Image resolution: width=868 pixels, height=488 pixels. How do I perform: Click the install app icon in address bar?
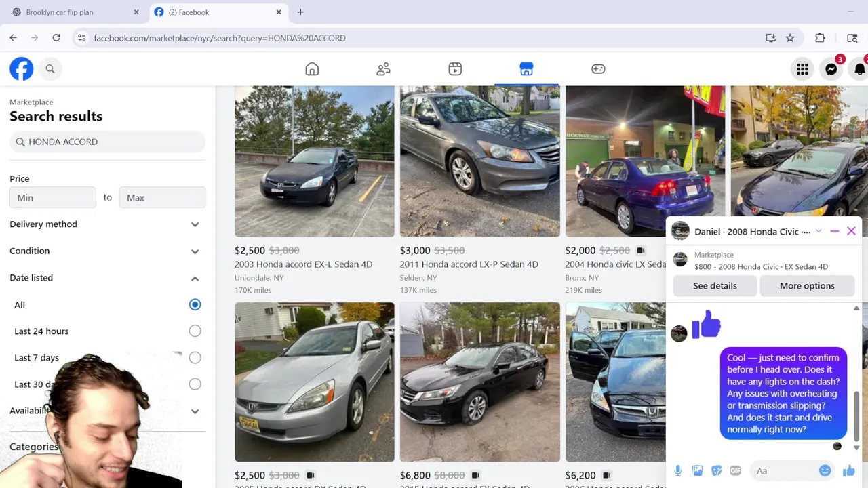(x=770, y=38)
